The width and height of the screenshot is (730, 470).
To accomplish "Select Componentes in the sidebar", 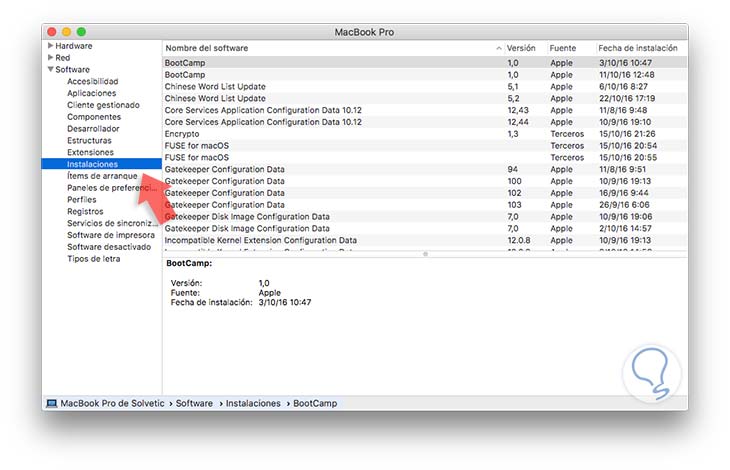I will pos(94,117).
